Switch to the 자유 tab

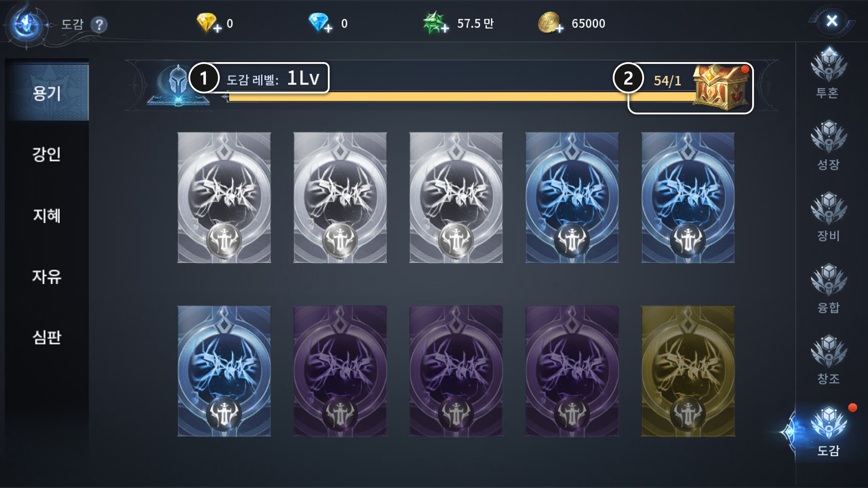[x=47, y=276]
